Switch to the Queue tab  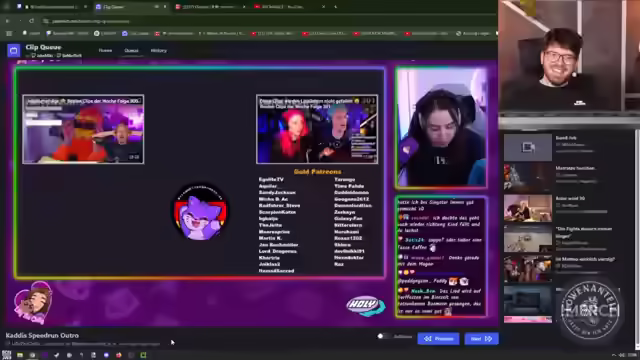click(x=131, y=51)
